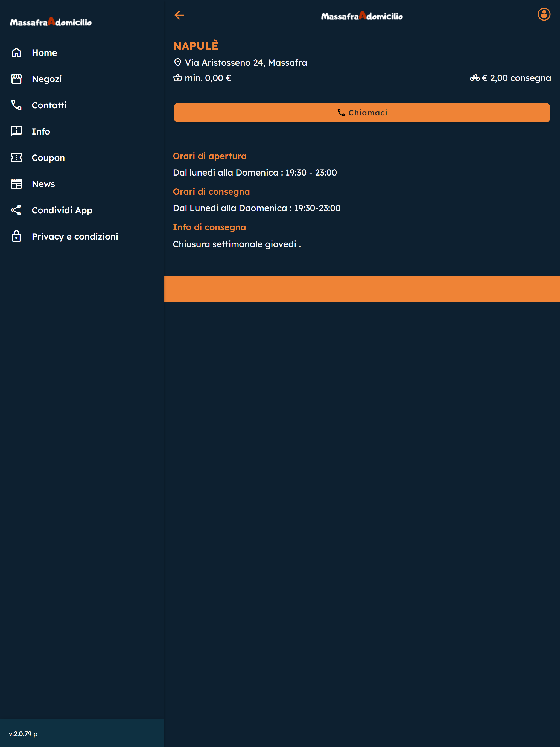
Task: Click the € 2,00 consegna text
Action: [517, 78]
